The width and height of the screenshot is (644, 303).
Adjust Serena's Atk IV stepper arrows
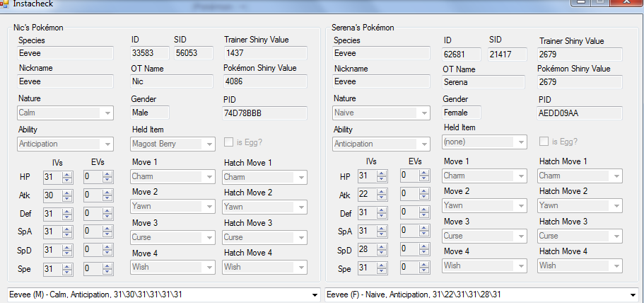click(382, 195)
